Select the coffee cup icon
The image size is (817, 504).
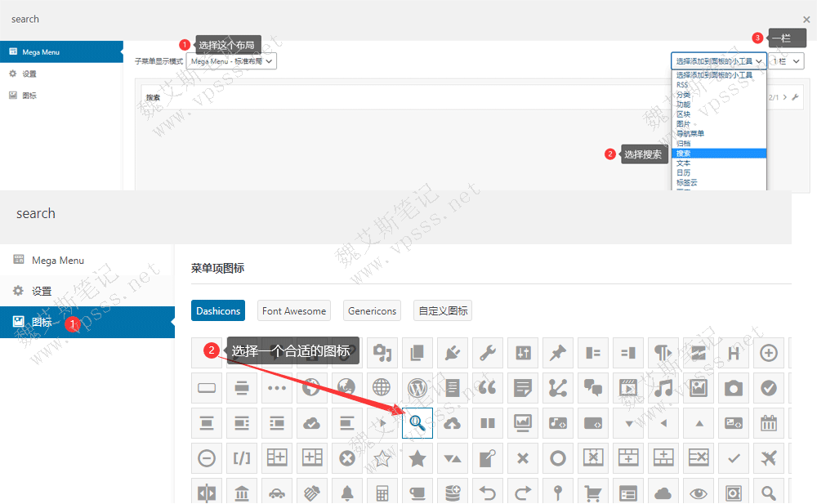pos(417,493)
